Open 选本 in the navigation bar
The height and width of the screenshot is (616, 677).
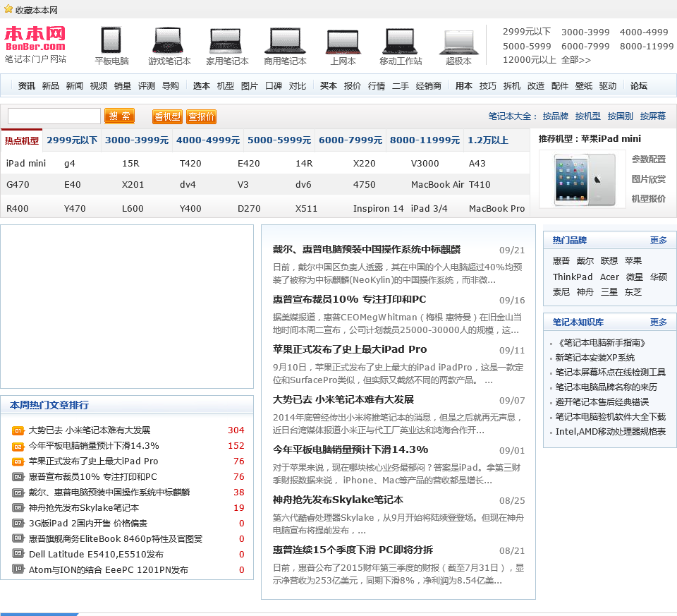tap(201, 86)
